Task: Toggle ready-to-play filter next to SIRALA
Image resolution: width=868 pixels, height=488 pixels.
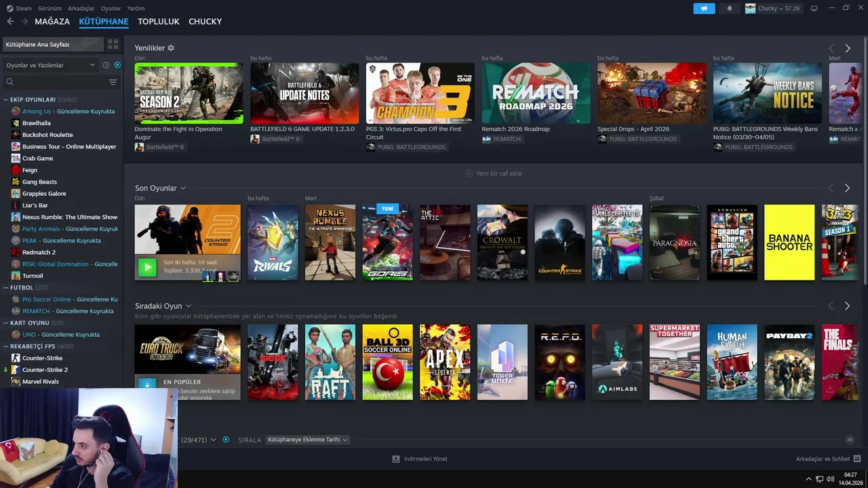Action: [226, 439]
